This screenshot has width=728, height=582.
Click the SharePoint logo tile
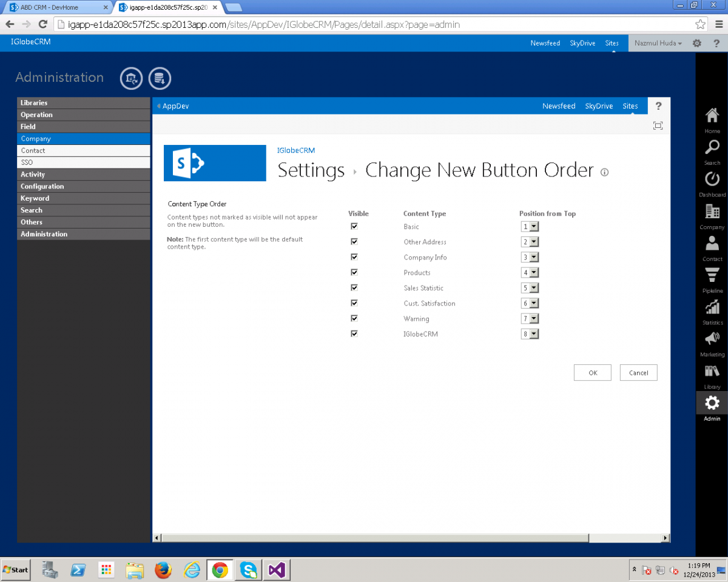click(215, 162)
